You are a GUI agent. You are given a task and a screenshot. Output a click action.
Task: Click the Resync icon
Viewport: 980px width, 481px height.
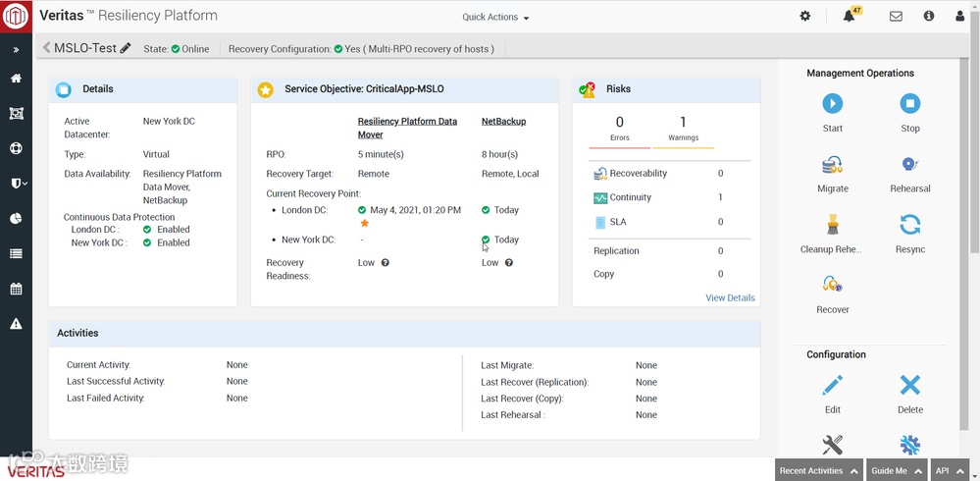909,226
